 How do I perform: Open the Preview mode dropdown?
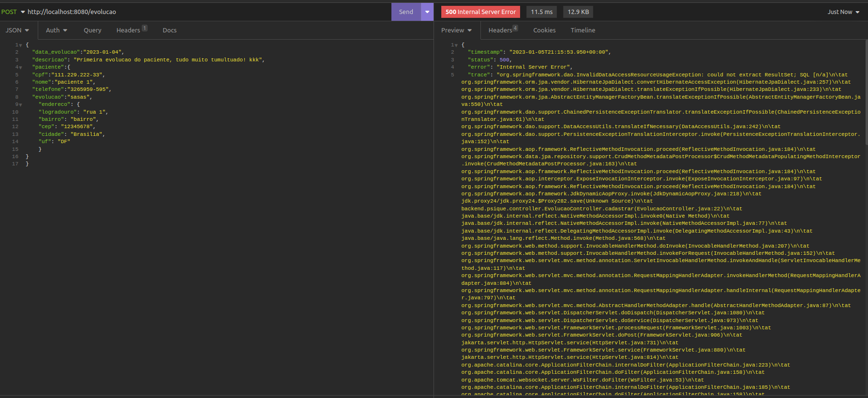click(456, 30)
